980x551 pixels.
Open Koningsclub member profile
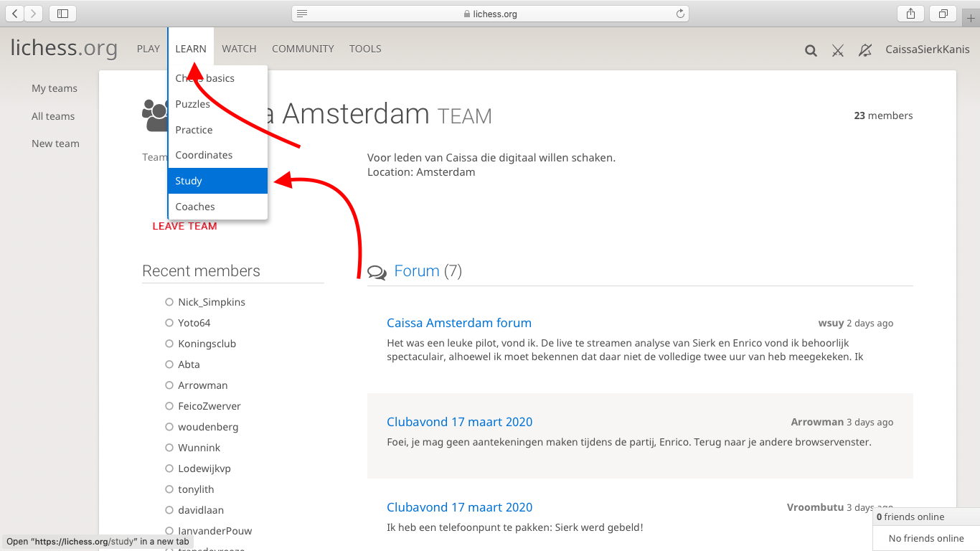(207, 344)
